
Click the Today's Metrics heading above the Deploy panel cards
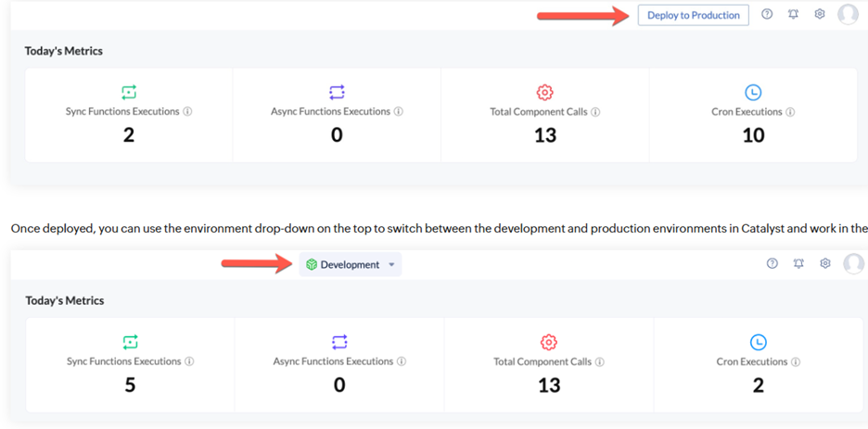pyautogui.click(x=64, y=51)
